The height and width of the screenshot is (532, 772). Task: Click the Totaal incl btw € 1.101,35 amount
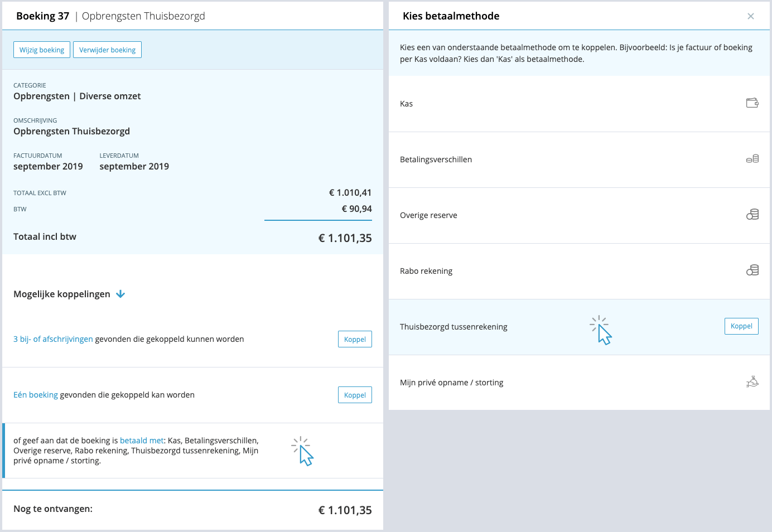tap(345, 238)
